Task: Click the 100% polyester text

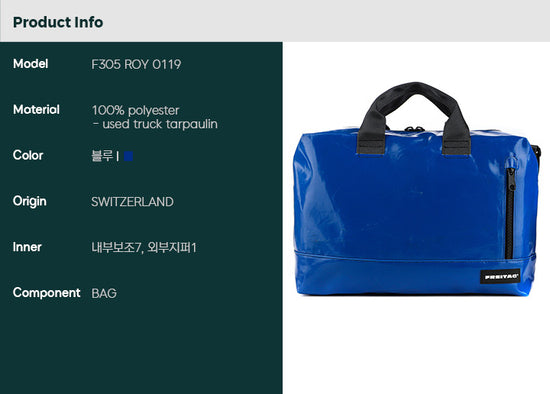Action: (135, 110)
